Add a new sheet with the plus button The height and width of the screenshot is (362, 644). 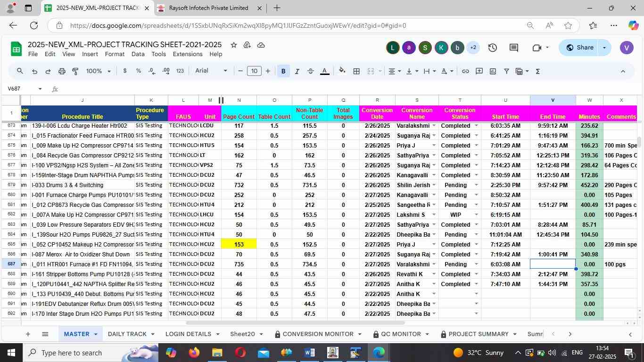[x=28, y=334]
